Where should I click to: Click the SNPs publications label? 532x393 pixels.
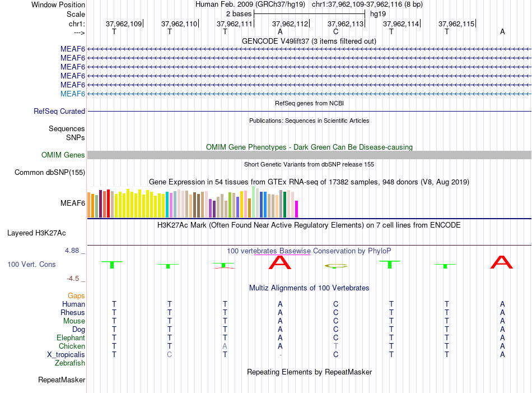(76, 137)
